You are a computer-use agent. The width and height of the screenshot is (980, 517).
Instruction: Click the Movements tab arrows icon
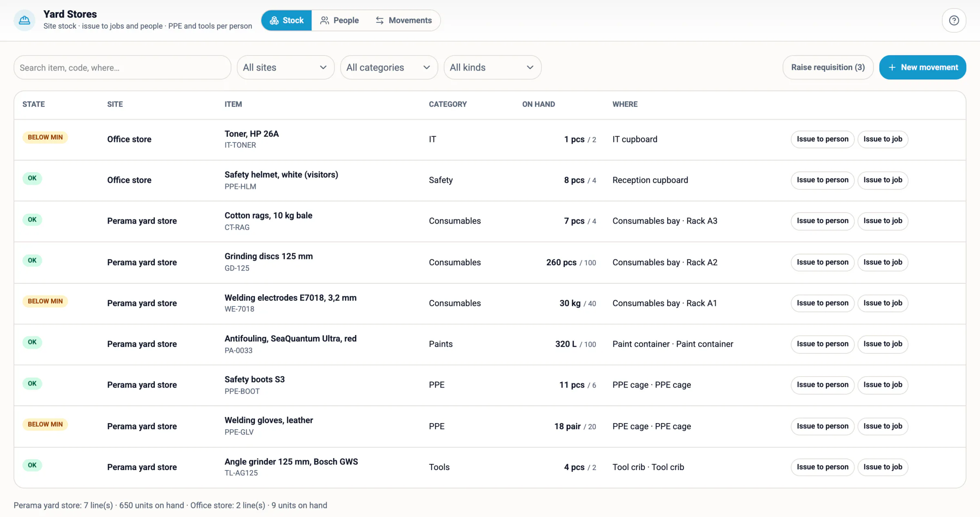380,20
